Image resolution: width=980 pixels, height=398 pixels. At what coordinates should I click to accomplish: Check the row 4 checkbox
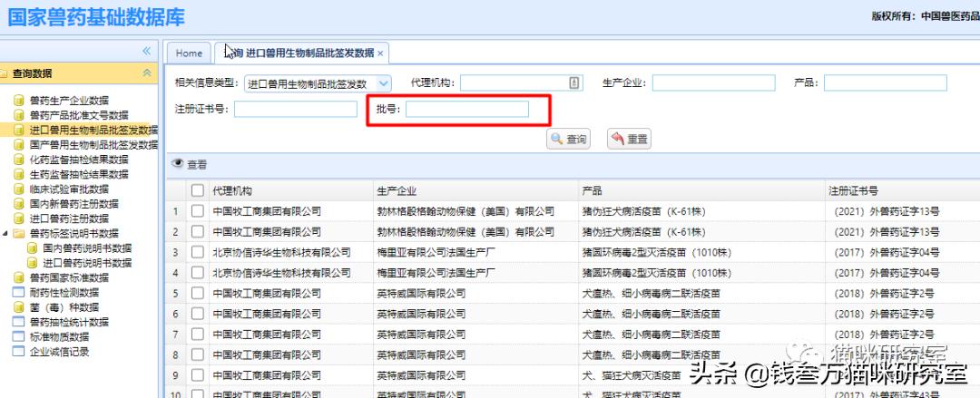(x=198, y=273)
